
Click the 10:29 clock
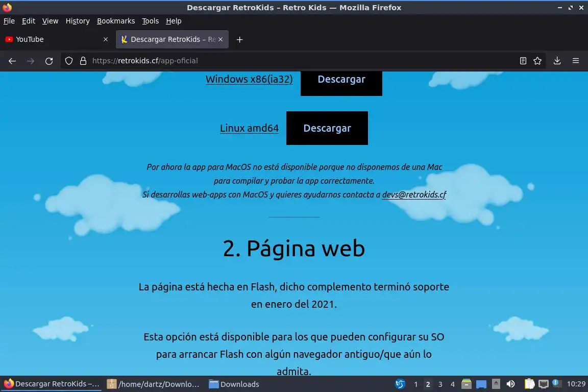pos(576,384)
